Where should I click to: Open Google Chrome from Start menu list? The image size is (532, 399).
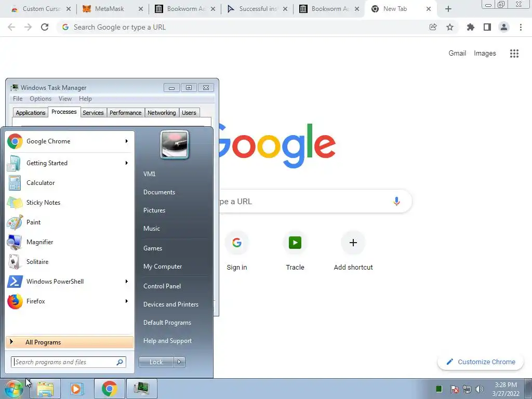[x=70, y=141]
